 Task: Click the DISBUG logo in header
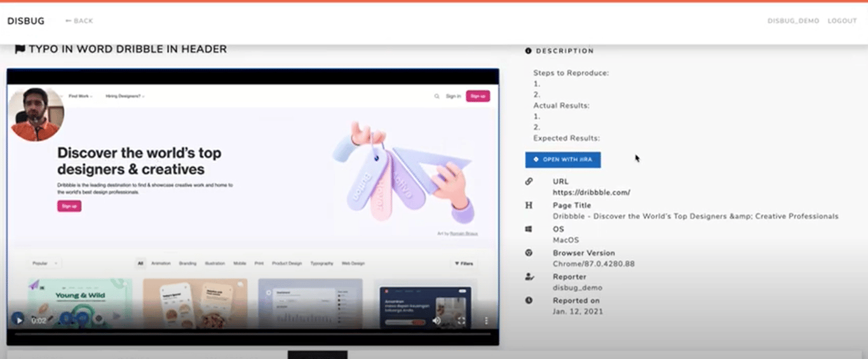(x=26, y=21)
